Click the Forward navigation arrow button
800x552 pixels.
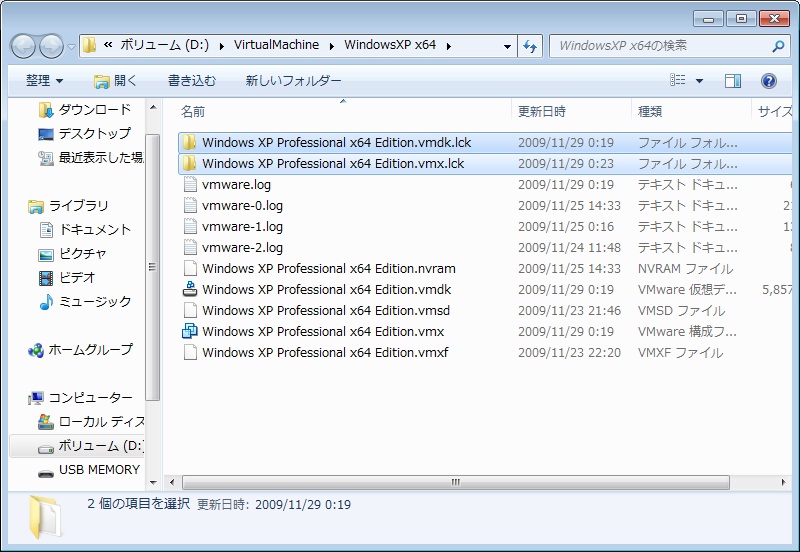pyautogui.click(x=52, y=47)
